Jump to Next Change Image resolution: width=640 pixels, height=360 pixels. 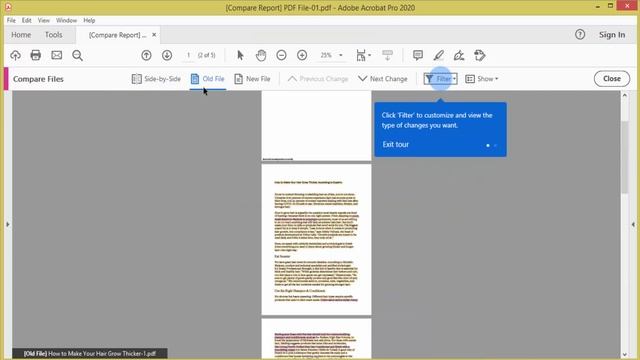pos(383,79)
